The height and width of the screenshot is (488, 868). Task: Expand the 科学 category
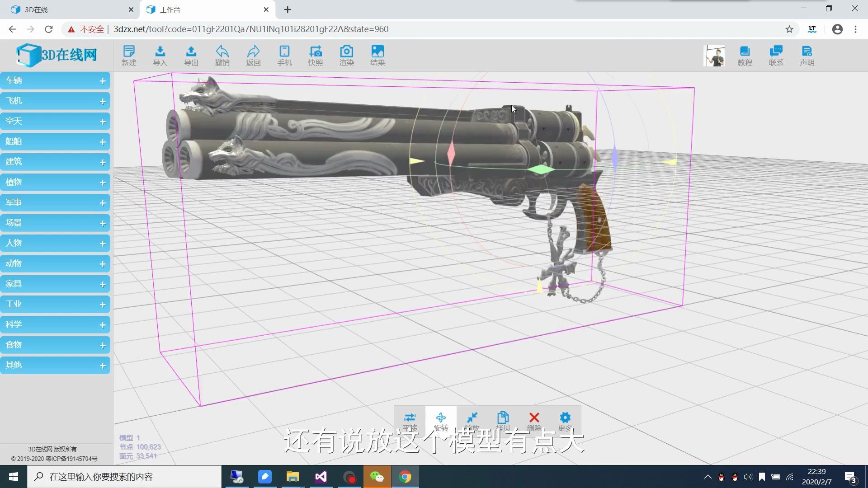pos(55,325)
